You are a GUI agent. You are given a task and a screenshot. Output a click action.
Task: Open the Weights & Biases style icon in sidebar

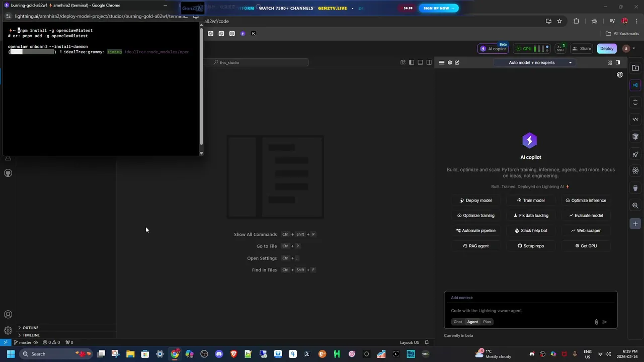click(x=635, y=119)
